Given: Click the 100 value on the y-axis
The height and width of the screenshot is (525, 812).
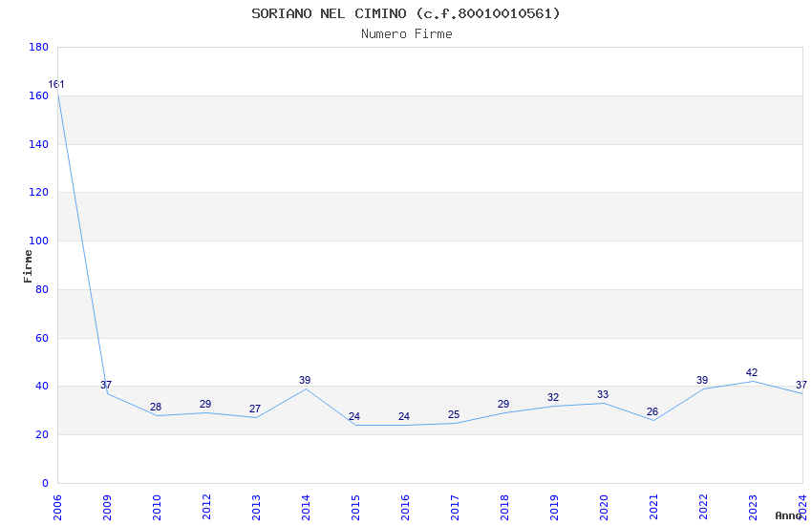Looking at the screenshot, I should click(x=39, y=241).
